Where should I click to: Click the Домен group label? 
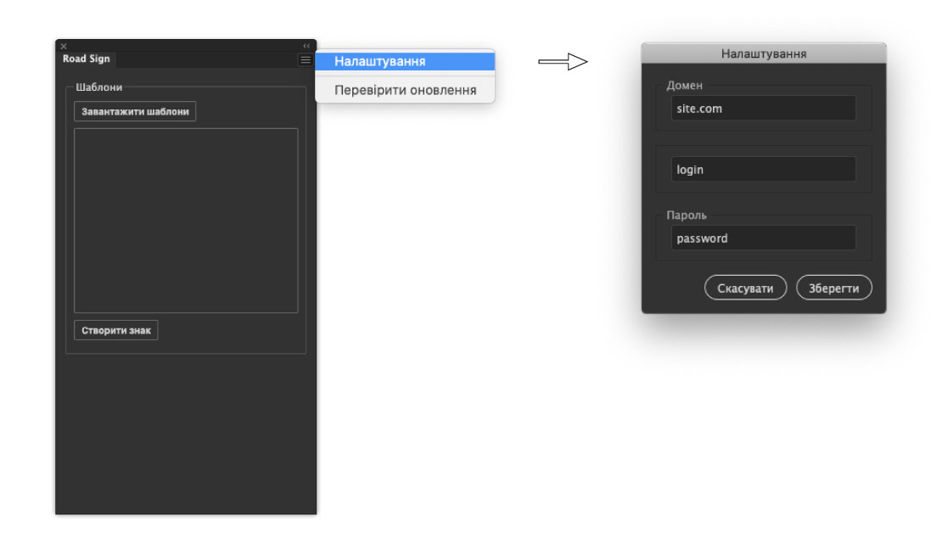click(x=685, y=86)
